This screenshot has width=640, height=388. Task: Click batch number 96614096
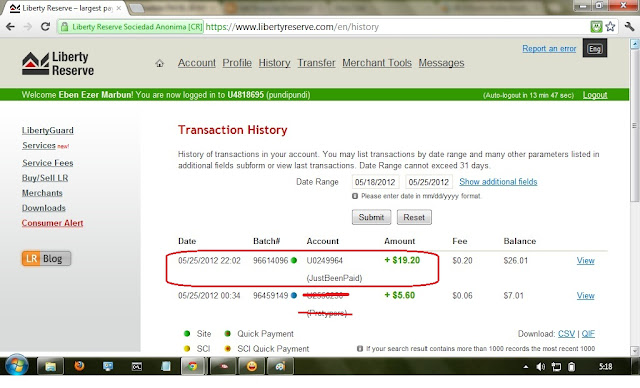[x=271, y=261]
